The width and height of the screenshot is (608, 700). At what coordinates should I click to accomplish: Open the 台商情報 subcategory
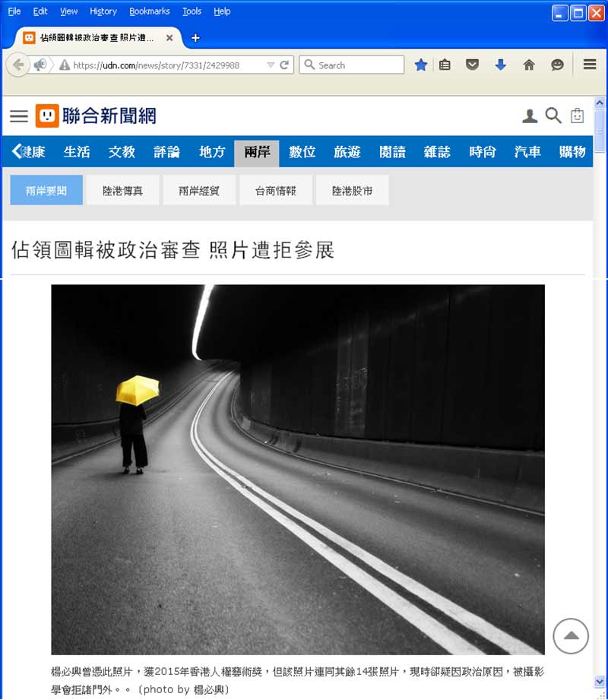pos(276,191)
